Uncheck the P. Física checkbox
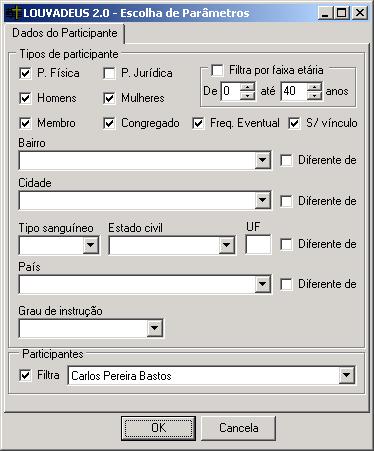Image resolution: width=374 pixels, height=451 pixels. 25,73
